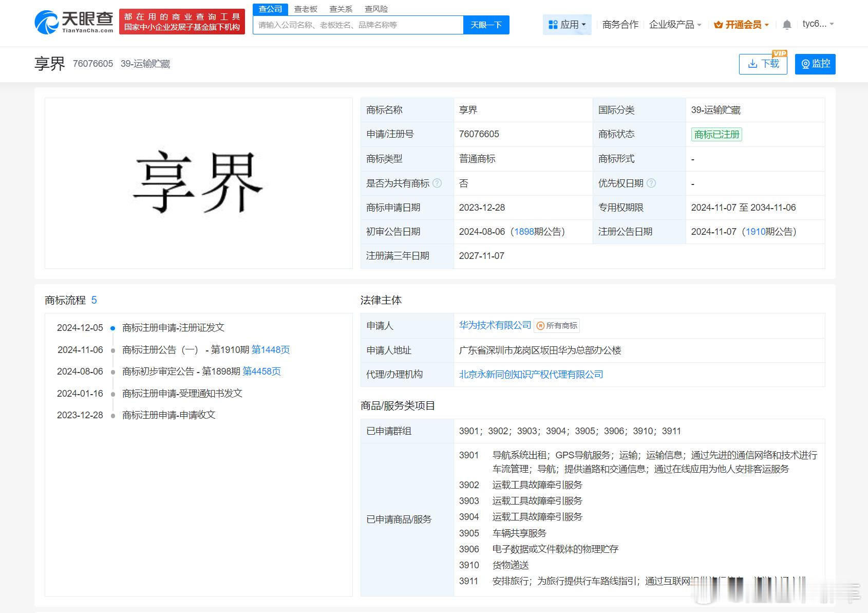Click help icon beside 优先权日期

[x=651, y=183]
